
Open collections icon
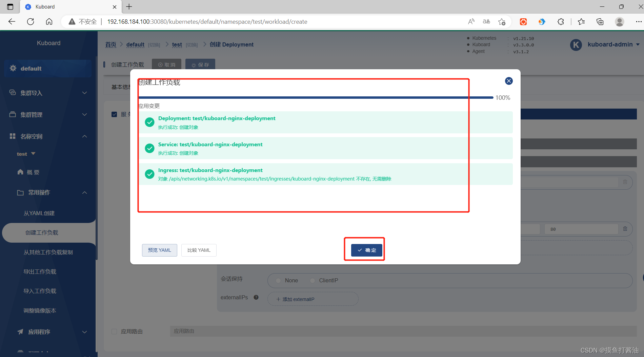point(600,22)
